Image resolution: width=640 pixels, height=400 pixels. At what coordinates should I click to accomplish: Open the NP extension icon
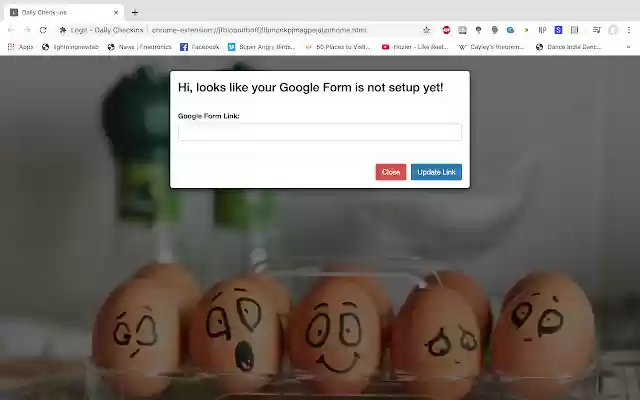pos(542,30)
